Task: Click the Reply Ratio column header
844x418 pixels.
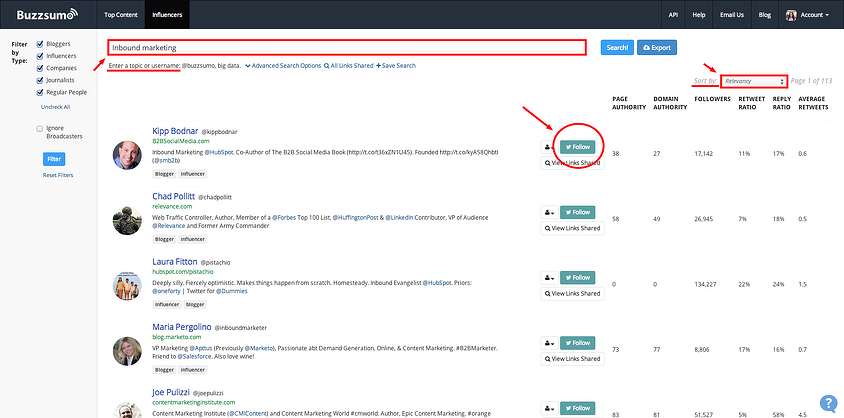Action: coord(782,103)
